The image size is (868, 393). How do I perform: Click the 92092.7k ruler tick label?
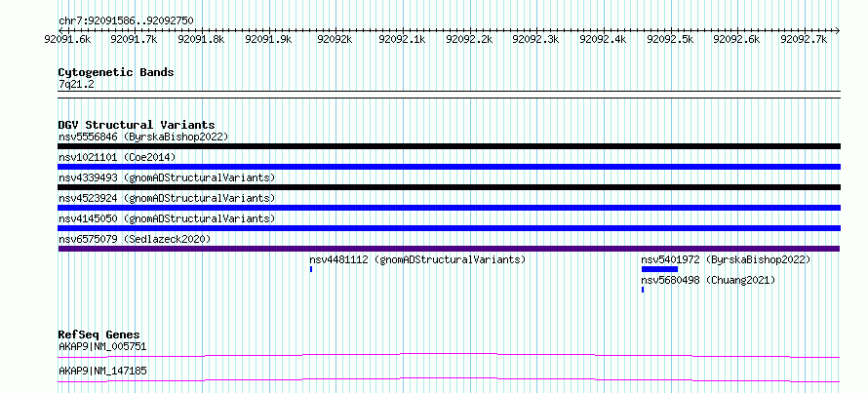(804, 39)
